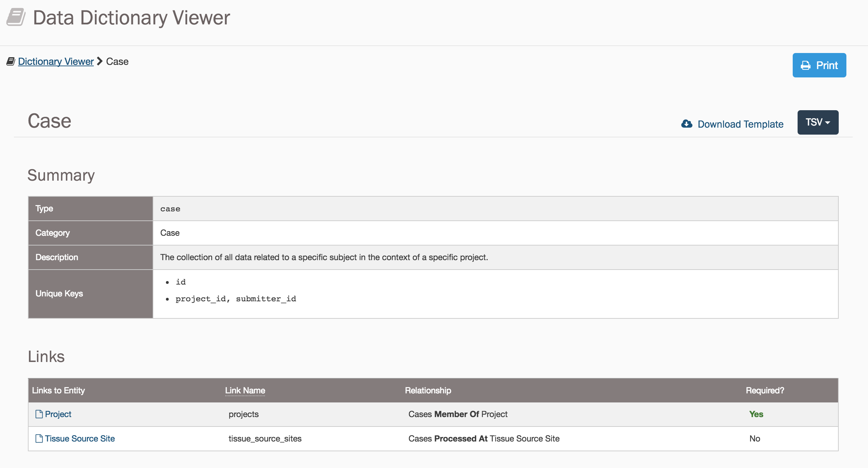Image resolution: width=868 pixels, height=468 pixels.
Task: Click the Case breadcrumb item
Action: [117, 62]
